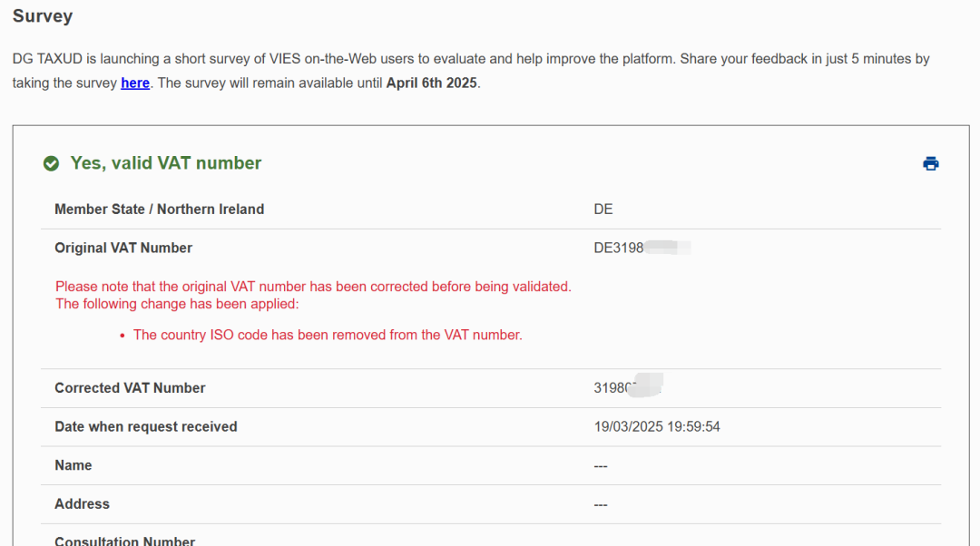980x546 pixels.
Task: Click 'The following change has been applied' line
Action: pos(177,304)
